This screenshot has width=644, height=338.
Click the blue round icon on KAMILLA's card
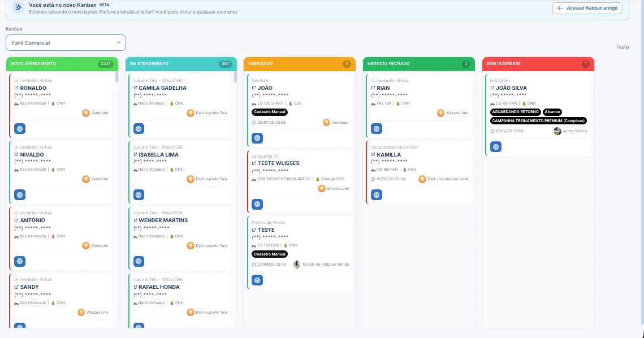377,194
